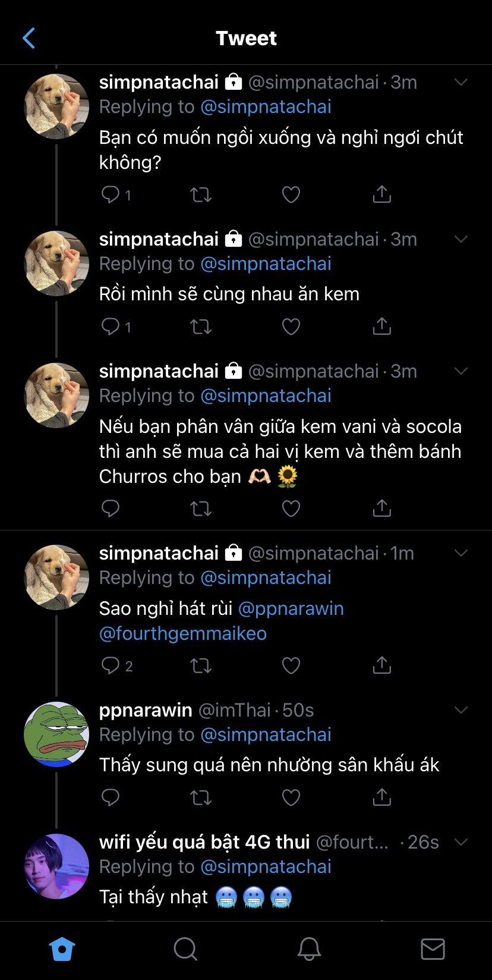The image size is (492, 980).
Task: Share the Churros tweet
Action: [x=381, y=508]
